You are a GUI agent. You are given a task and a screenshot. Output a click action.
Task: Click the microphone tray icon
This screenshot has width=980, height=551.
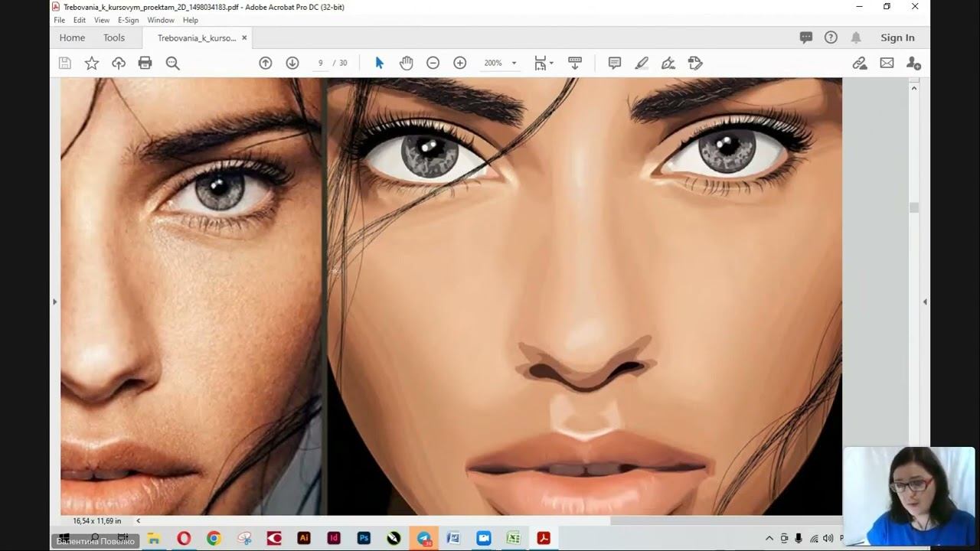pyautogui.click(x=799, y=538)
